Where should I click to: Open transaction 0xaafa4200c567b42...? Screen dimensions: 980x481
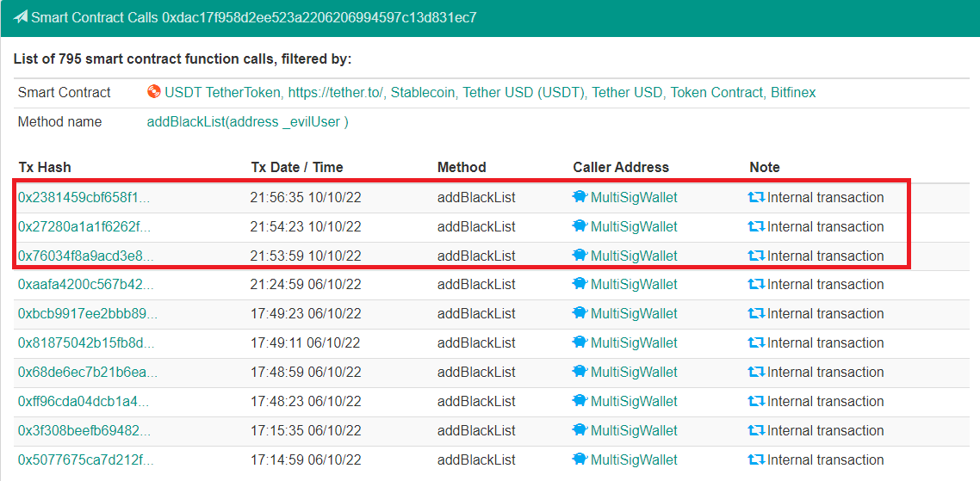[85, 285]
